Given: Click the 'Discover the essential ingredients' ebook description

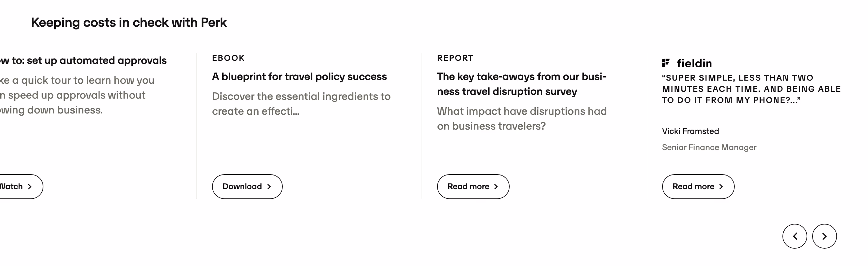Looking at the screenshot, I should (x=301, y=104).
